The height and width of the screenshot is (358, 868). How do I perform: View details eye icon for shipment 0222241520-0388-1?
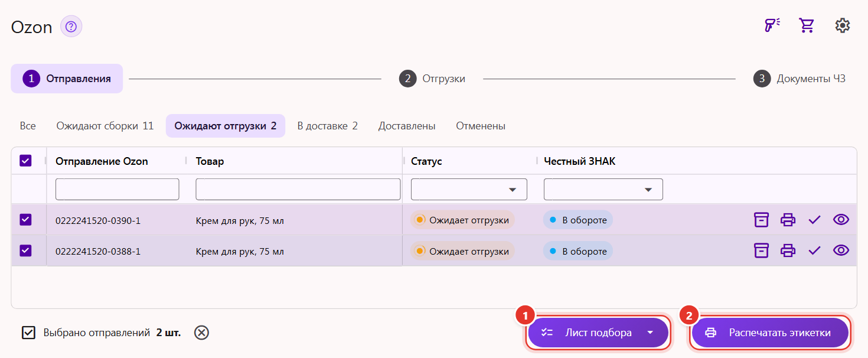click(841, 250)
